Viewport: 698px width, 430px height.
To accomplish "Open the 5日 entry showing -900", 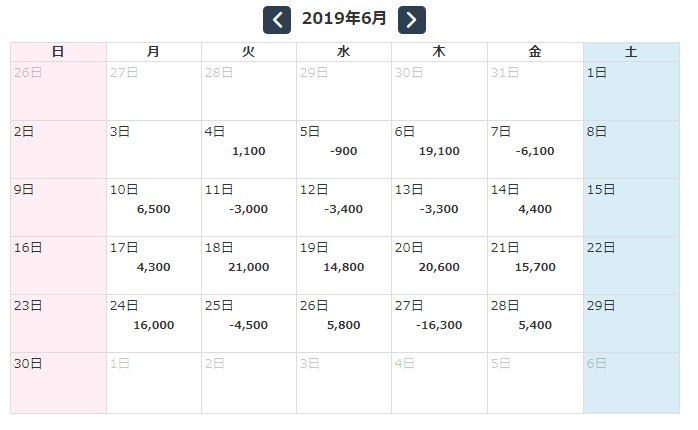I will tap(343, 150).
